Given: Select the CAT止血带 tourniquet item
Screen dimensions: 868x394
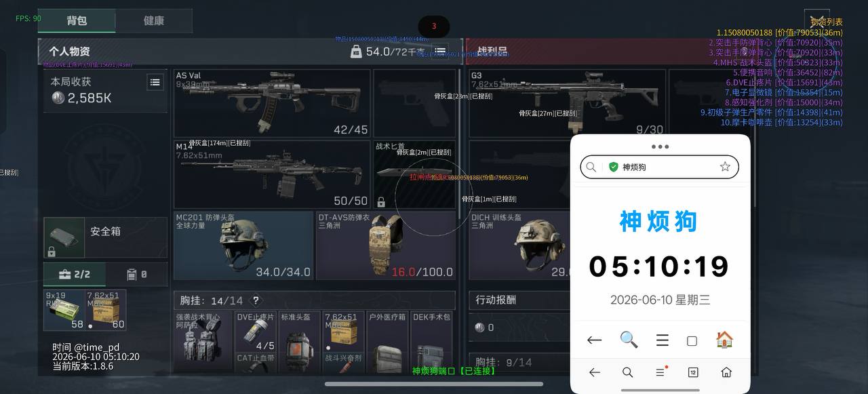Looking at the screenshot, I should pos(256,363).
